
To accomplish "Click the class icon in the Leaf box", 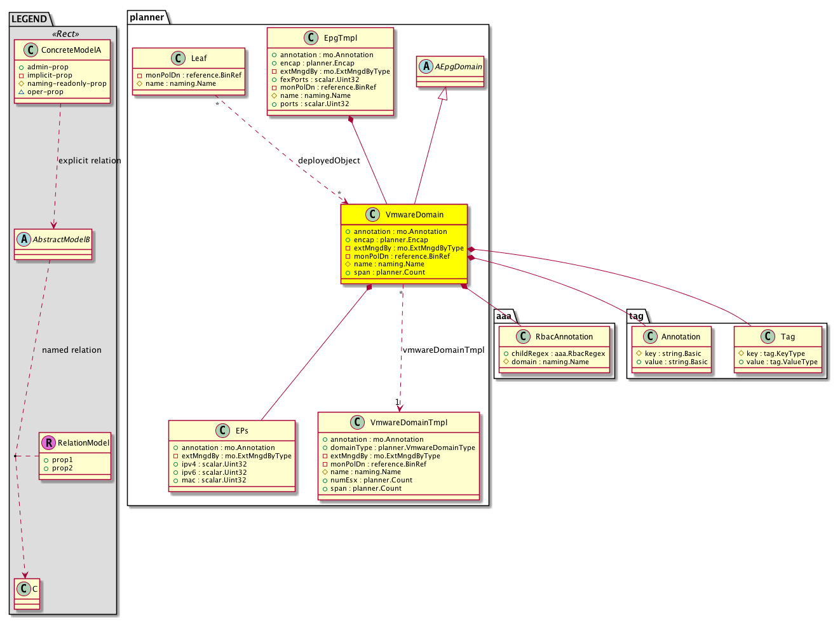I will tap(179, 58).
